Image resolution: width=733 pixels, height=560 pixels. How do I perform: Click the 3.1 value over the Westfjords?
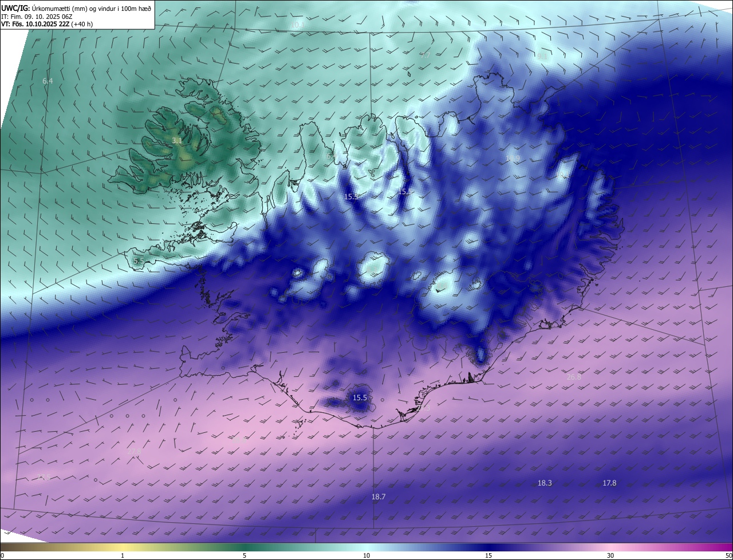point(177,140)
